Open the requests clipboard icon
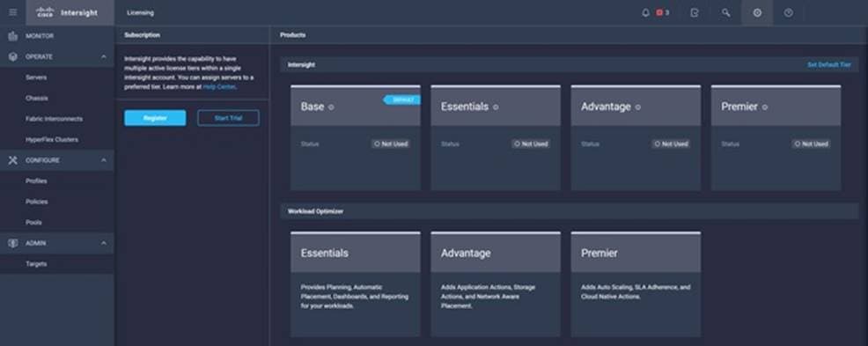 coord(695,12)
